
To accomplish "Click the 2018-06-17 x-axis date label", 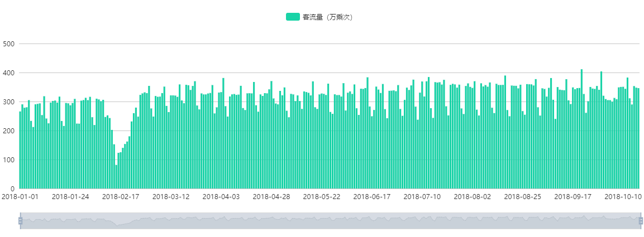I will (x=371, y=197).
